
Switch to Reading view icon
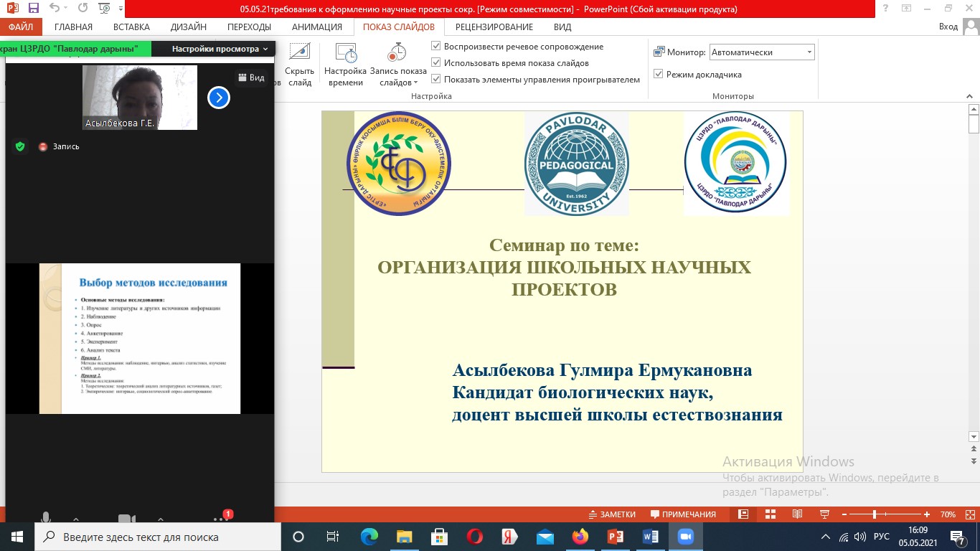(797, 514)
